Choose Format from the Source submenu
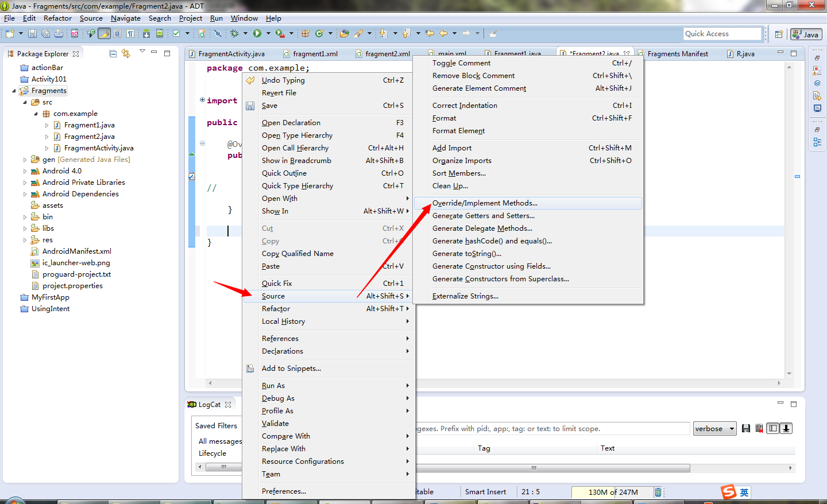 coord(528,118)
